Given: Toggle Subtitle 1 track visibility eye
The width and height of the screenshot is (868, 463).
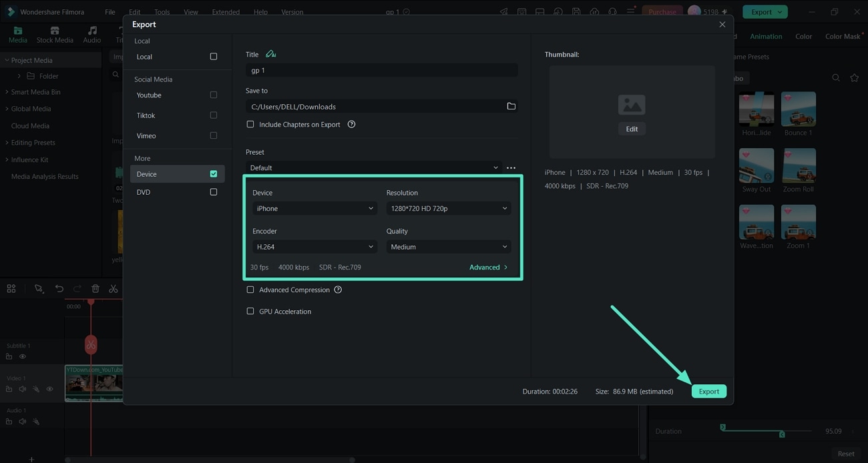Looking at the screenshot, I should click(23, 357).
